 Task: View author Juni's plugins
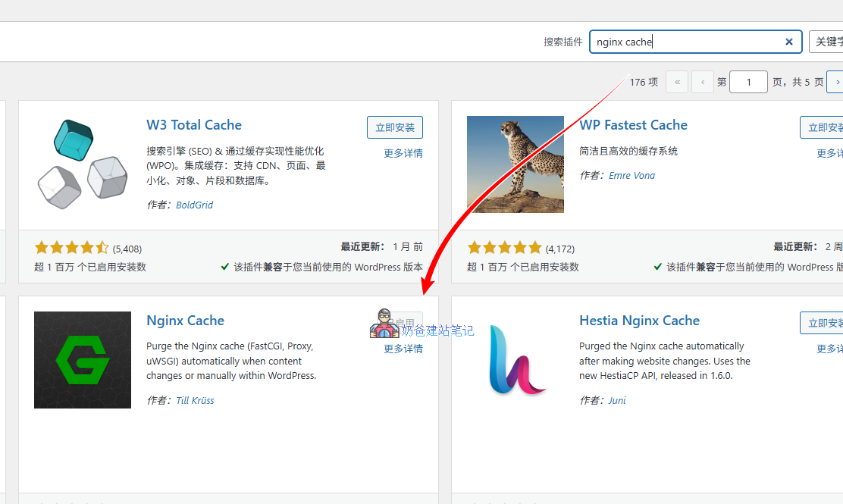[617, 400]
